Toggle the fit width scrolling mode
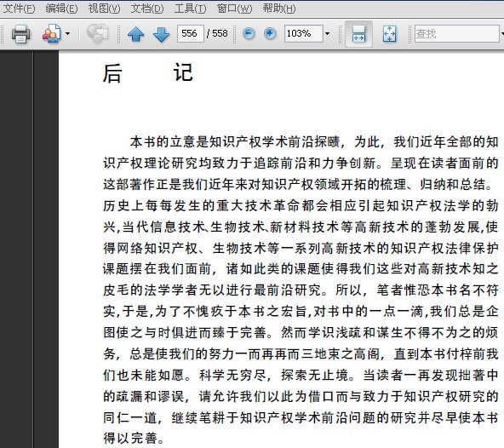 [358, 34]
